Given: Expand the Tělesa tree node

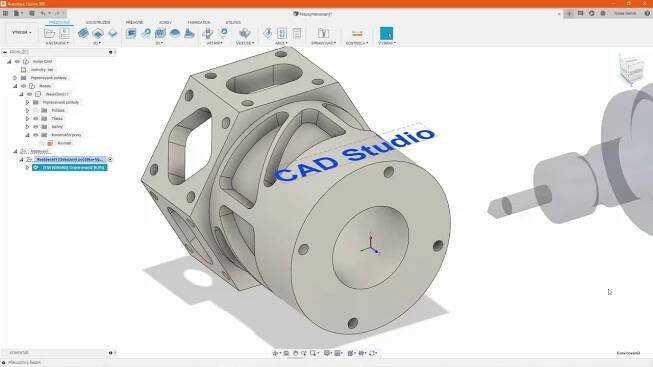Looking at the screenshot, I should (27, 119).
